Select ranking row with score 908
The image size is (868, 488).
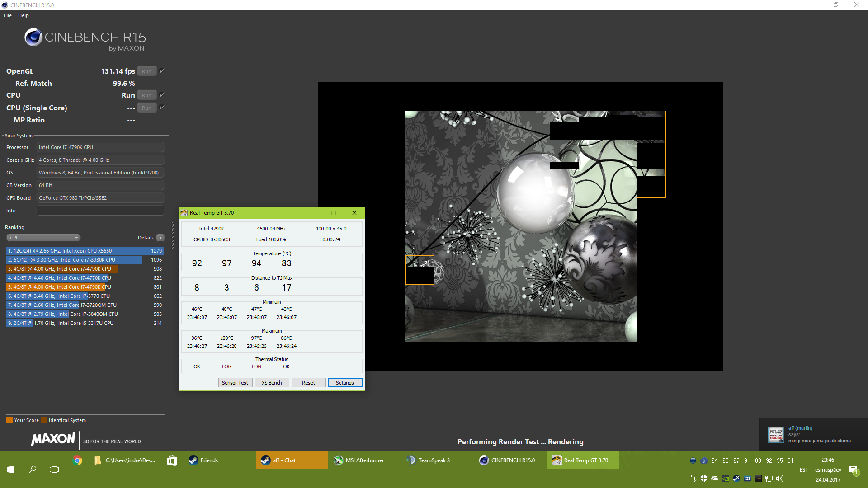pos(85,269)
